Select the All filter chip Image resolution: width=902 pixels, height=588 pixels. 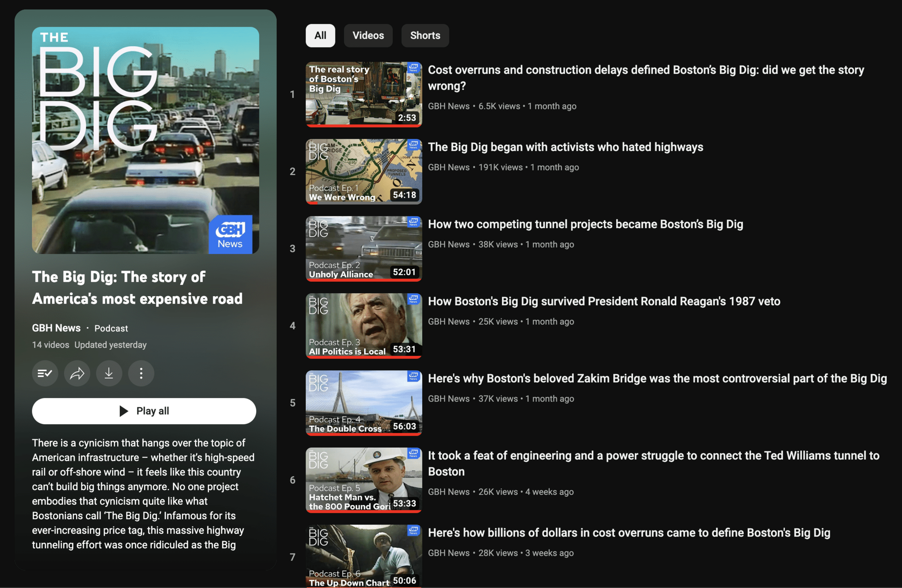pos(320,35)
